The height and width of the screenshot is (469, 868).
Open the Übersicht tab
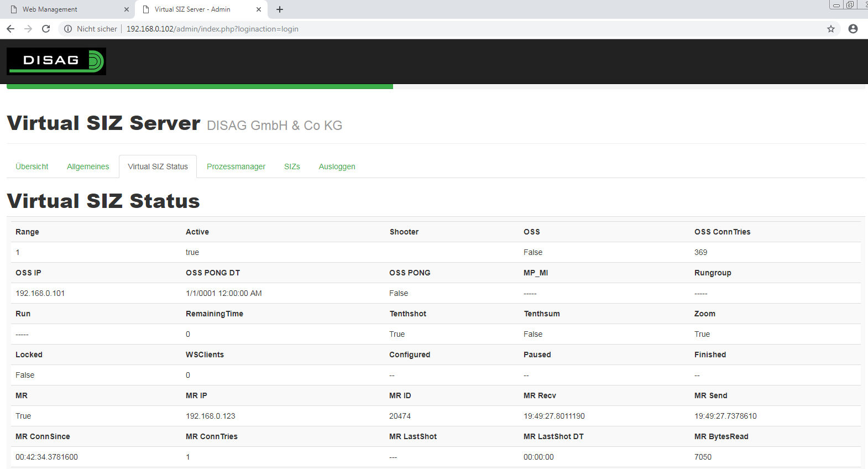(x=32, y=166)
